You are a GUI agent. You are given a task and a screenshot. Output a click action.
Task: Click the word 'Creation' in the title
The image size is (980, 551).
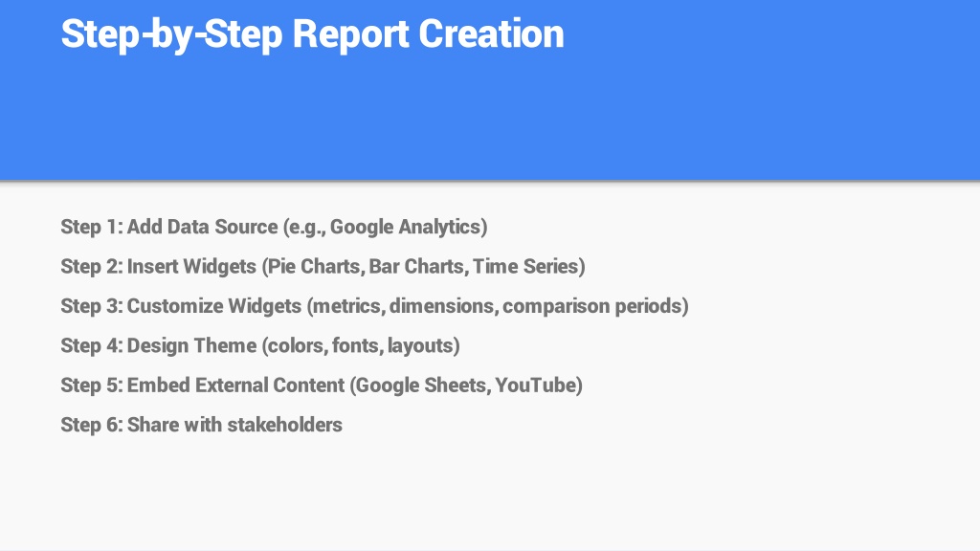click(491, 34)
